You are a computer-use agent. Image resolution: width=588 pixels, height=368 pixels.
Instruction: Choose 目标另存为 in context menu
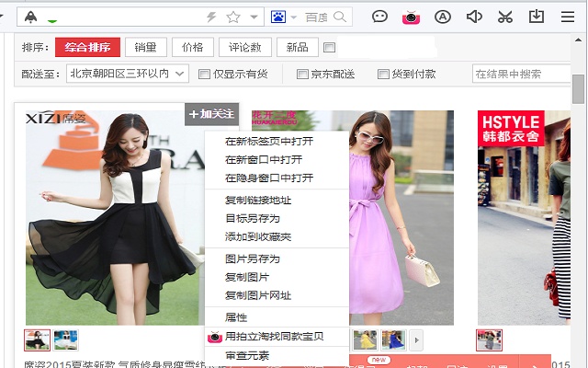coord(277,219)
